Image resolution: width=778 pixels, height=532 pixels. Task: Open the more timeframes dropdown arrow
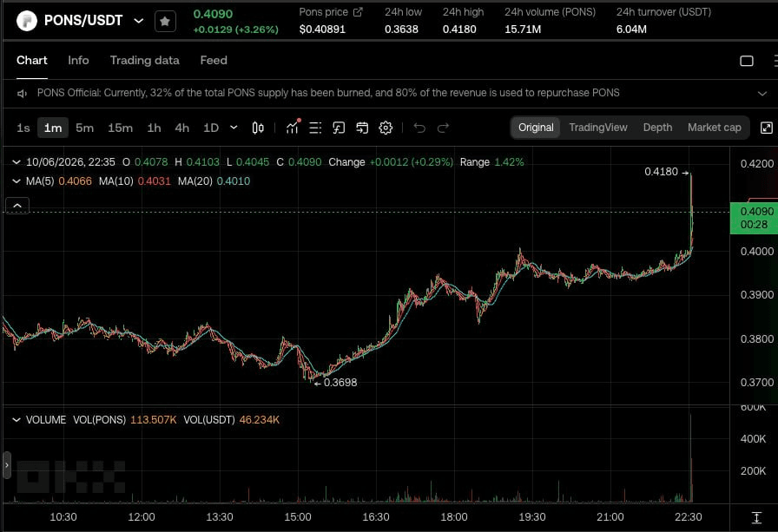click(234, 128)
